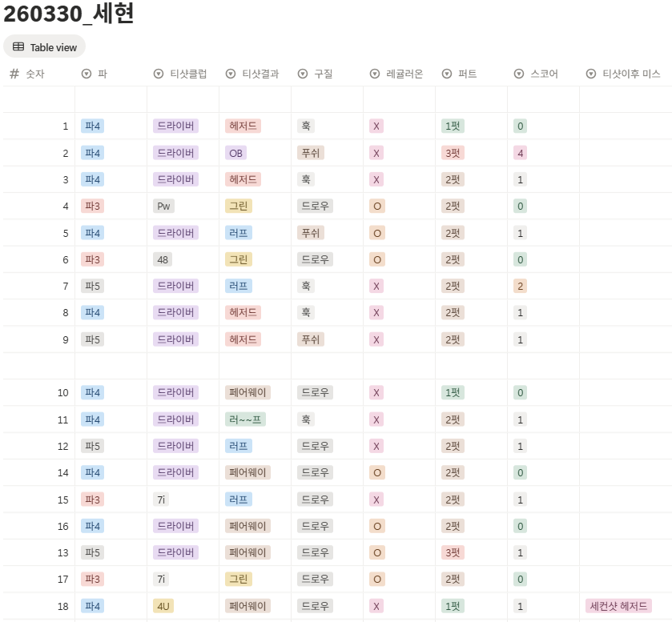Click the 드로우 tag in row 12
Viewport: 672px width, 622px height.
(x=315, y=446)
